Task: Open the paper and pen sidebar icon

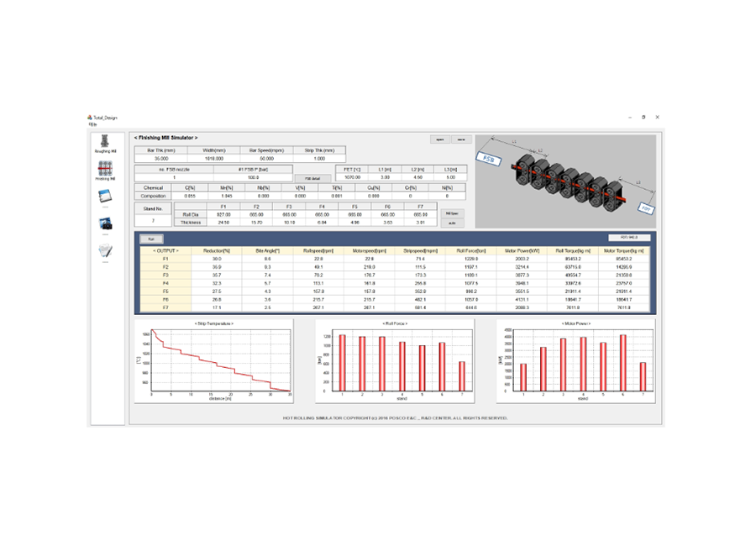Action: click(x=105, y=250)
